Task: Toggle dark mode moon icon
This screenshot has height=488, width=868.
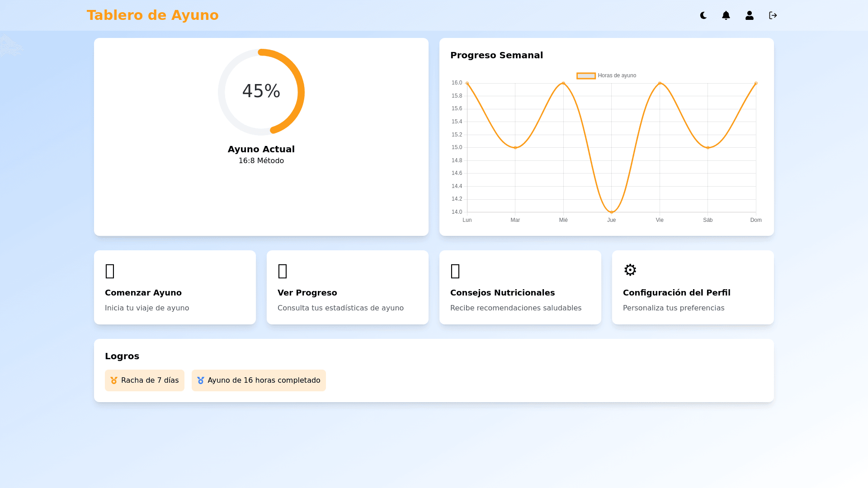Action: click(x=703, y=15)
